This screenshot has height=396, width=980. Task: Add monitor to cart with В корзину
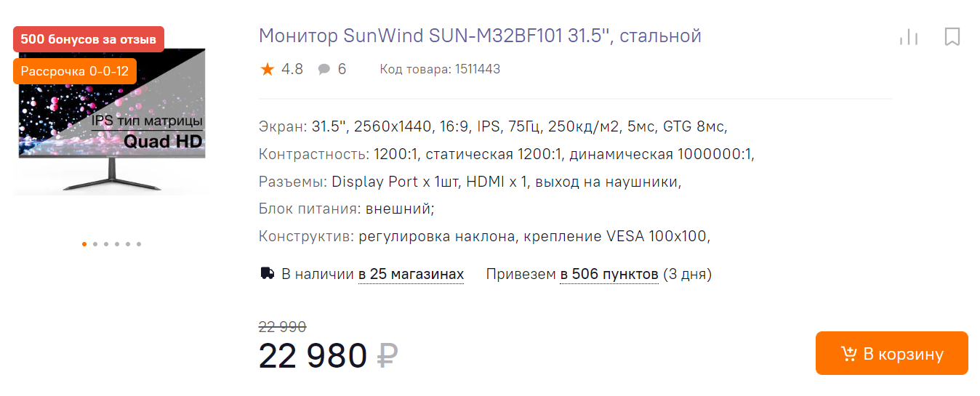(x=891, y=354)
